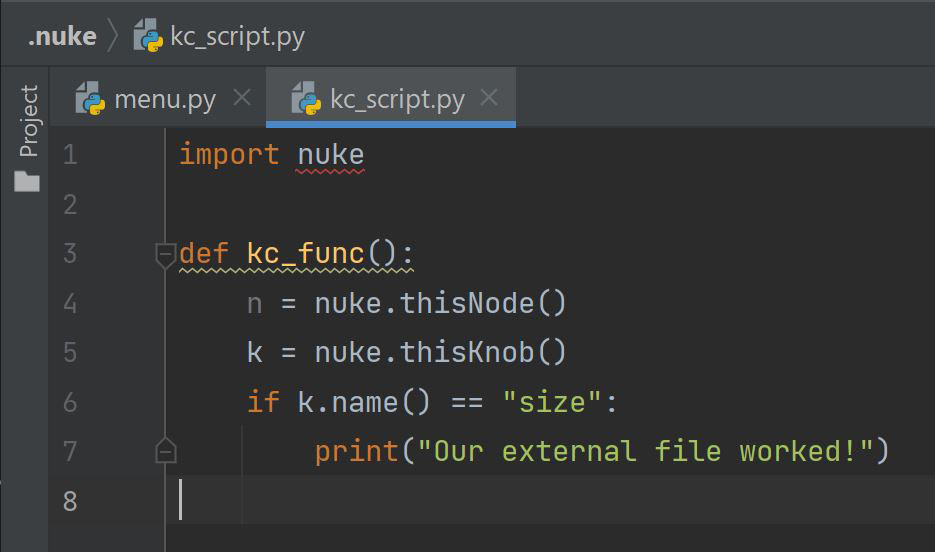Viewport: 935px width, 552px height.
Task: Click the Python file icon on menu.py tab
Action: [90, 98]
